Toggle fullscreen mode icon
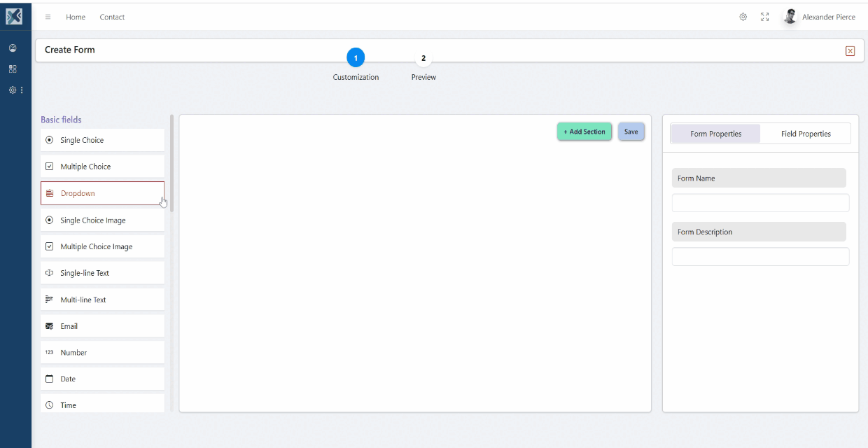 pyautogui.click(x=765, y=17)
